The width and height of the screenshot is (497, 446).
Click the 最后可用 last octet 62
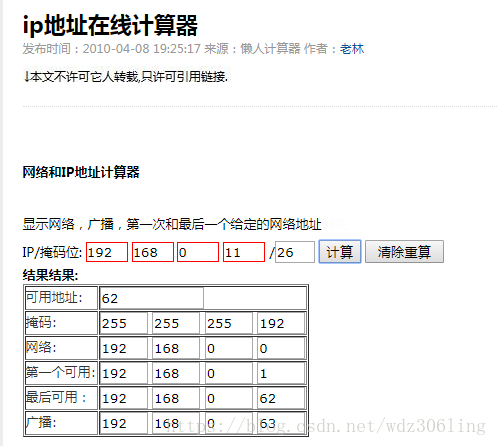281,398
